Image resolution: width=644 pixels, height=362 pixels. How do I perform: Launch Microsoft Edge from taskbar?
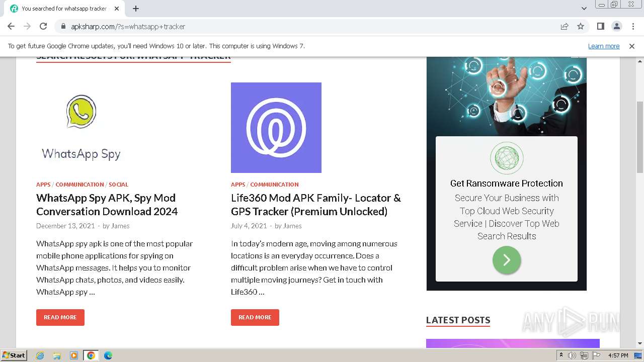pos(108,355)
